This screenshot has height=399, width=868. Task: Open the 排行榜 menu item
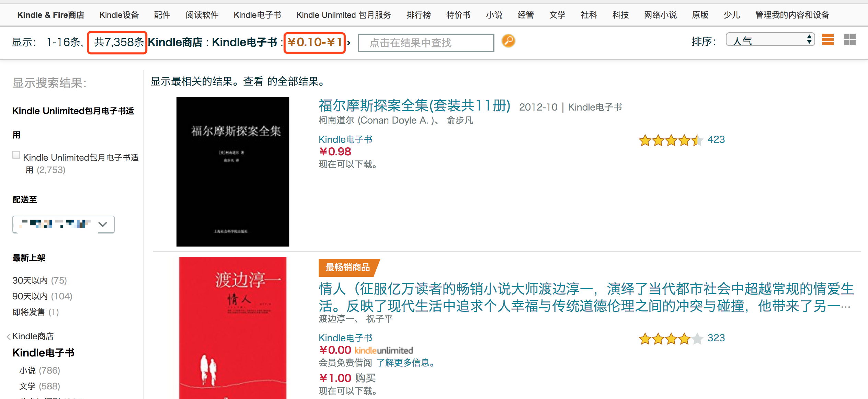[418, 15]
